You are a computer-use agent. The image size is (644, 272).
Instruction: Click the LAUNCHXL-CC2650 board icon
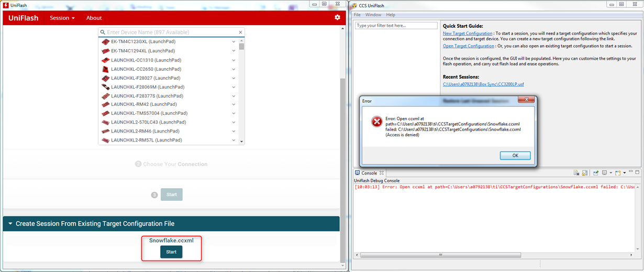[106, 69]
